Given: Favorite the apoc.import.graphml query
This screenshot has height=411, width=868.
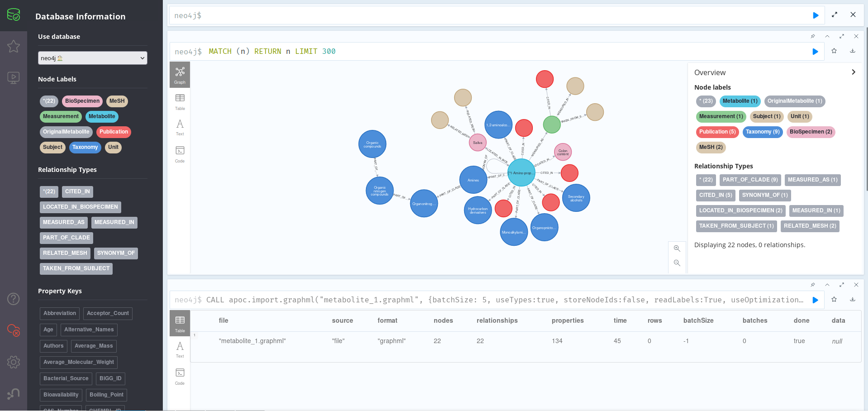Looking at the screenshot, I should [834, 299].
